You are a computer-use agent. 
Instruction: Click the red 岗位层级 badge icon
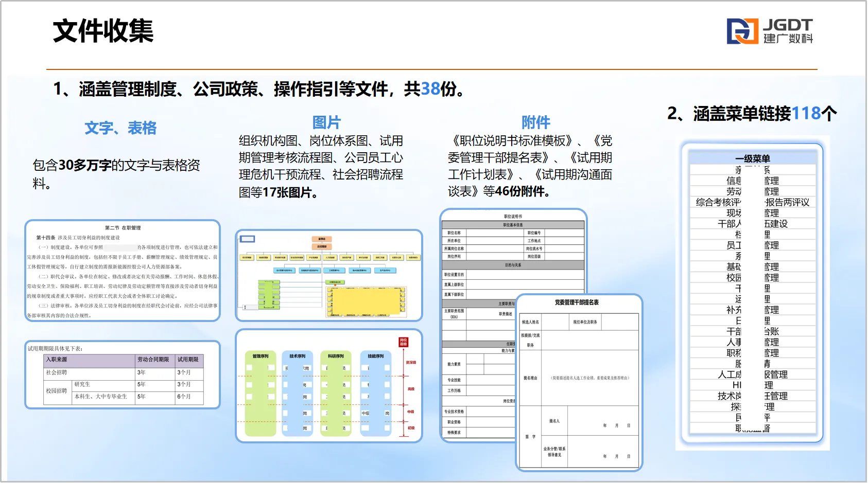point(404,342)
